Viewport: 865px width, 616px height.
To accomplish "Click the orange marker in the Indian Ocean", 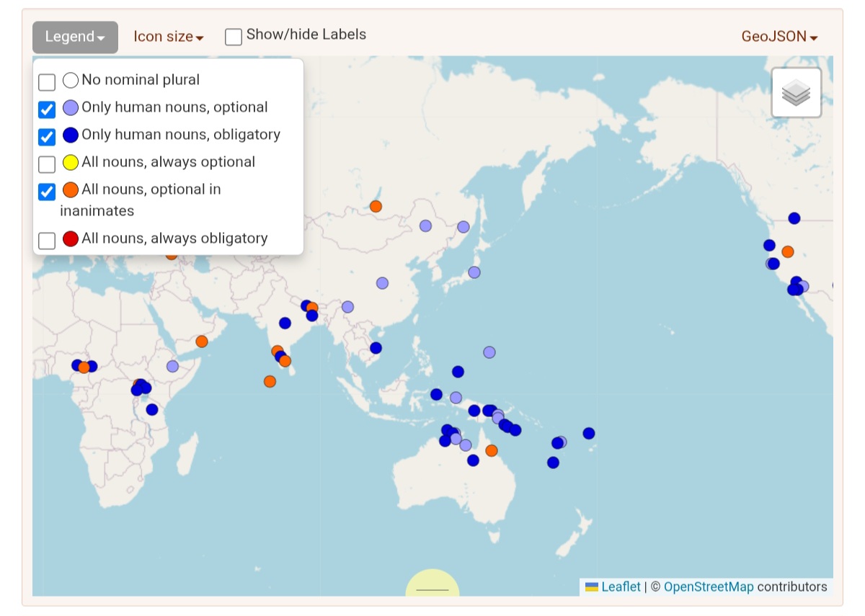I will pos(270,381).
